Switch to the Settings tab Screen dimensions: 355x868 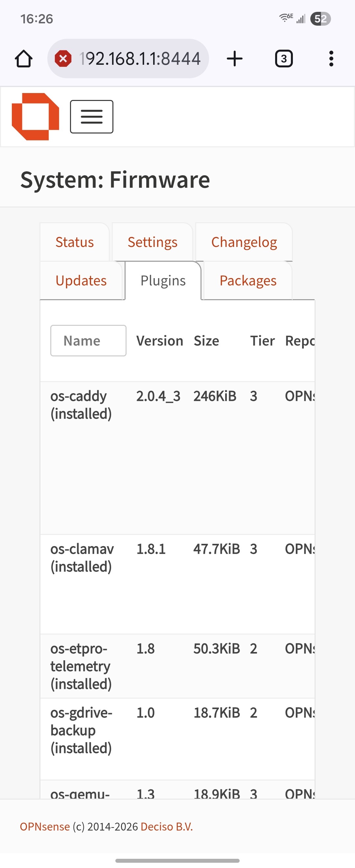click(x=152, y=242)
